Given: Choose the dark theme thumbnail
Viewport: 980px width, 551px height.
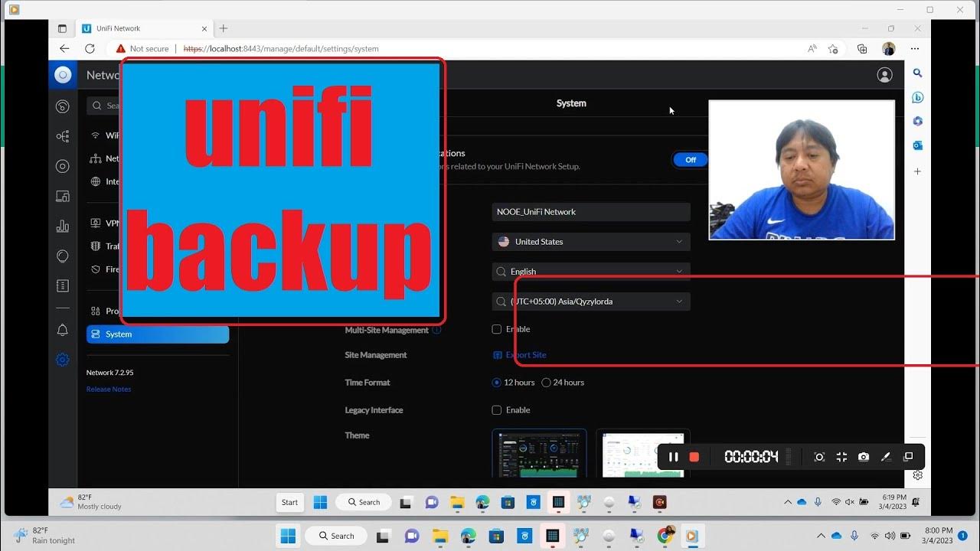Looking at the screenshot, I should [x=539, y=453].
